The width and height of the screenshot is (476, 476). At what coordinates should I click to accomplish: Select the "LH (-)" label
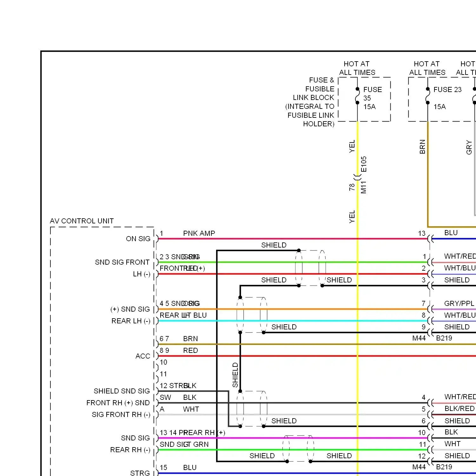click(x=142, y=274)
